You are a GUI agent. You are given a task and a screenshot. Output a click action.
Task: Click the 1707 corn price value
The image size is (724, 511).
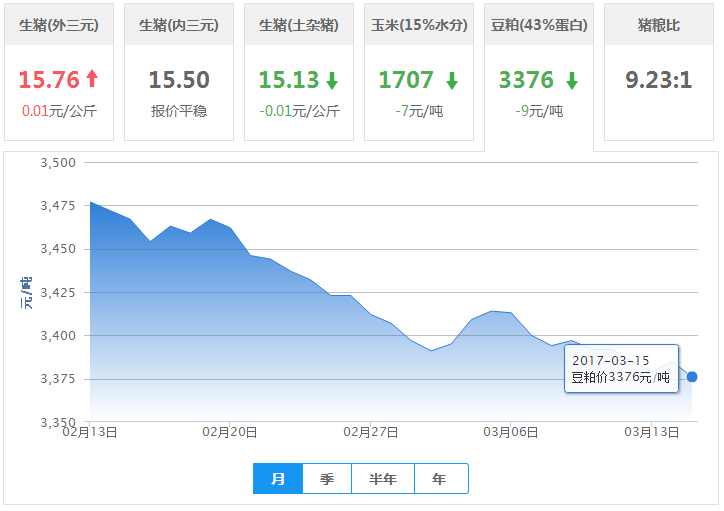click(406, 79)
